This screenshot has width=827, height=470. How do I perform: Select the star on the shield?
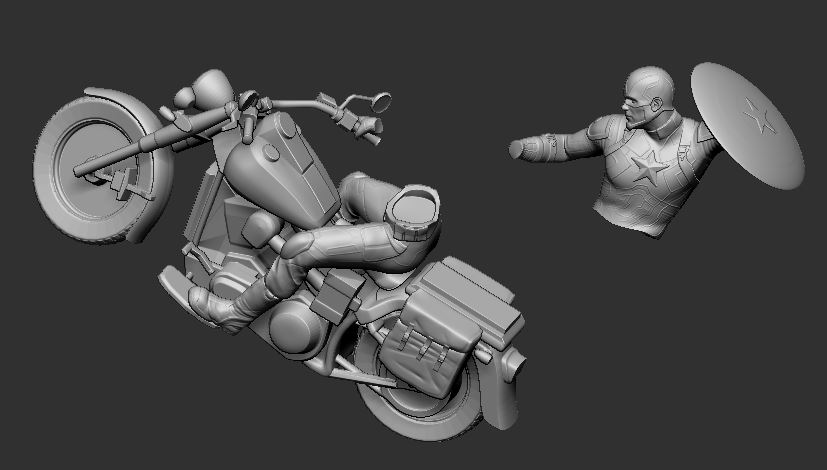click(759, 116)
